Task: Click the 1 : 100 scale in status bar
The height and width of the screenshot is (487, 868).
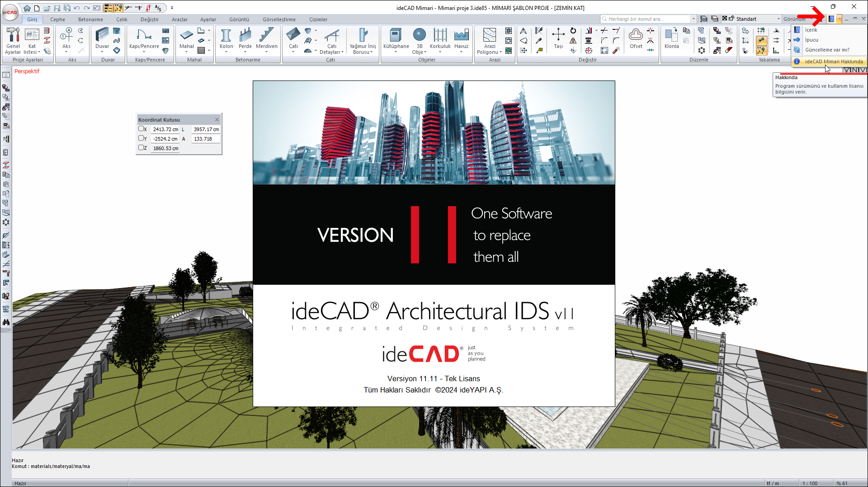Action: point(810,483)
